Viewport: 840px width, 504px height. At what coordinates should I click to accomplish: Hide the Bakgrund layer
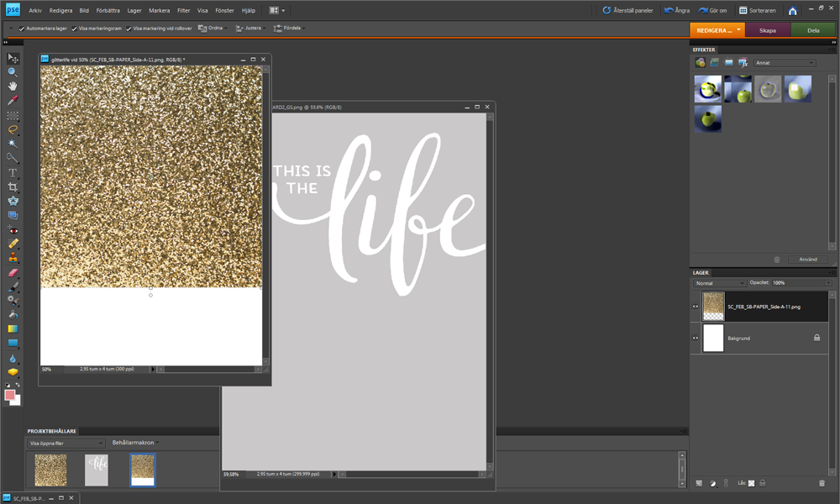point(695,338)
